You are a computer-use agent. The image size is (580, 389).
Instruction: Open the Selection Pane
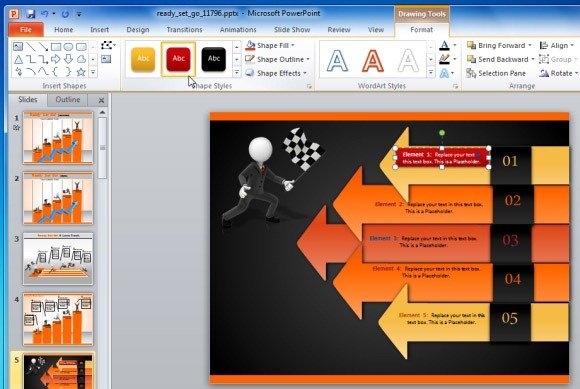496,73
